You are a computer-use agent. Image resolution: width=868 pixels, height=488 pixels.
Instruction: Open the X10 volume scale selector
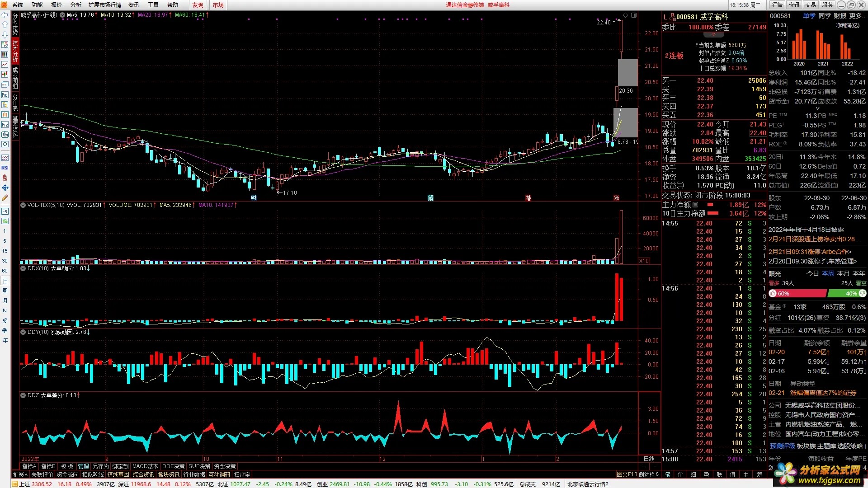(644, 261)
